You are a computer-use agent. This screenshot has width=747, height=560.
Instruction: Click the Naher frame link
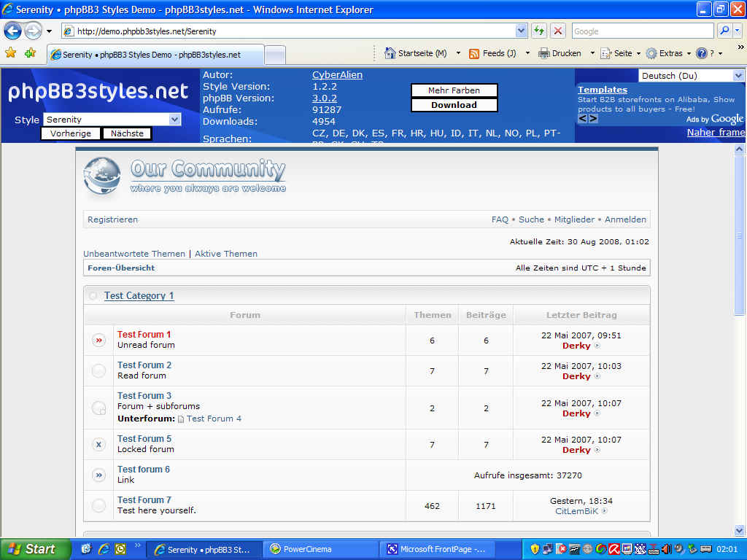point(716,133)
